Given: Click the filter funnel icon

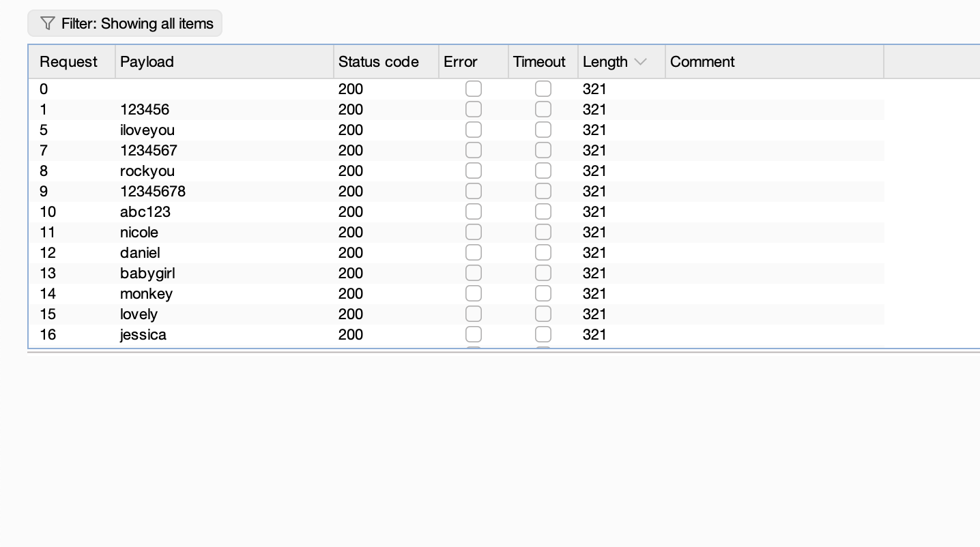Looking at the screenshot, I should 47,24.
